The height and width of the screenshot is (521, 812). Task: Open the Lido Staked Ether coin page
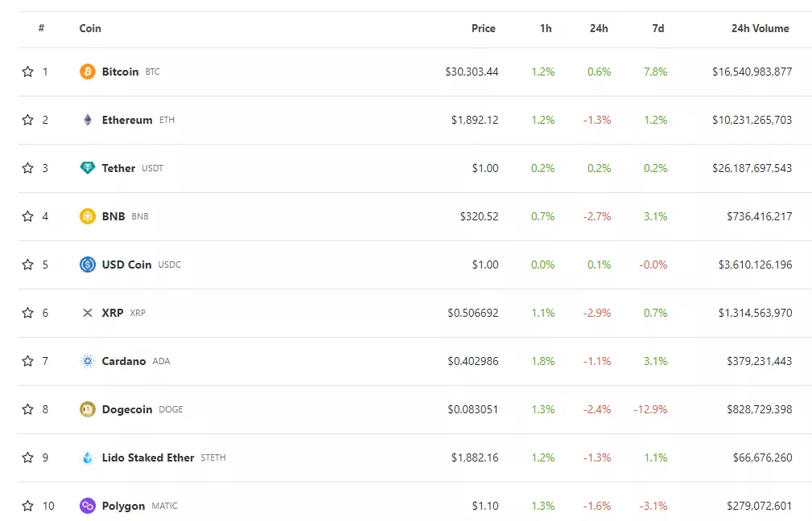tap(148, 457)
